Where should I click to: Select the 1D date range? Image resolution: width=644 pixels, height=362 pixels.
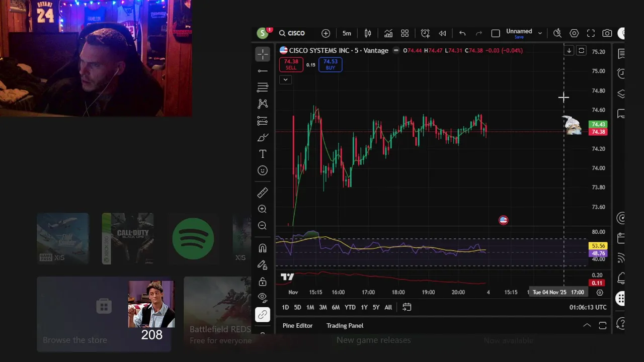pos(285,307)
